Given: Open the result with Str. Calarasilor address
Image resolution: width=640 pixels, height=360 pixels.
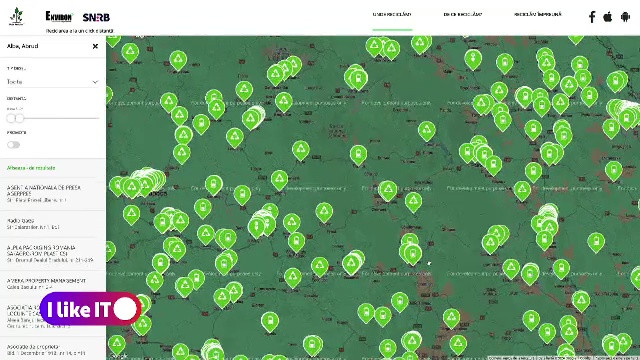Looking at the screenshot, I should tap(53, 224).
